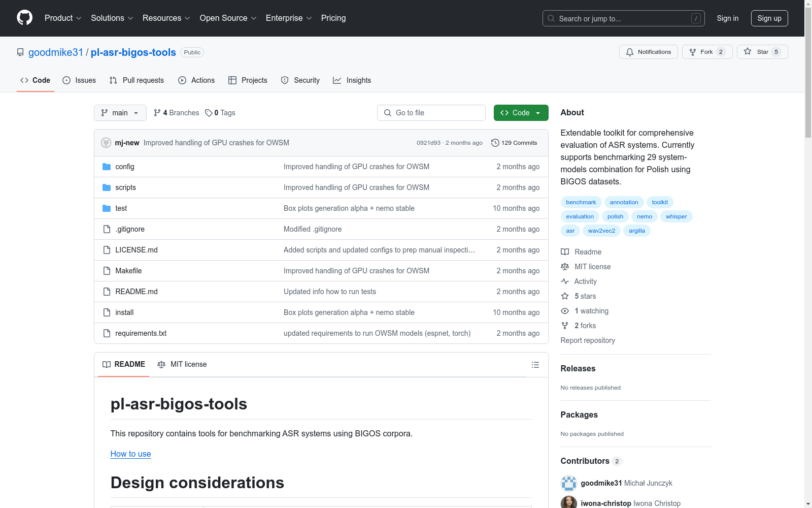This screenshot has width=812, height=508.
Task: Go to the Security tab
Action: (x=300, y=80)
